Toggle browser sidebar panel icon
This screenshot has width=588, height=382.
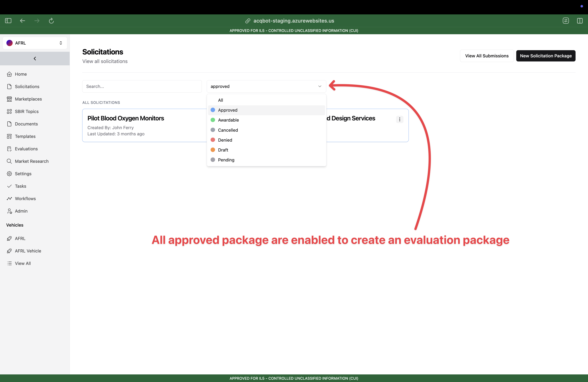click(8, 21)
